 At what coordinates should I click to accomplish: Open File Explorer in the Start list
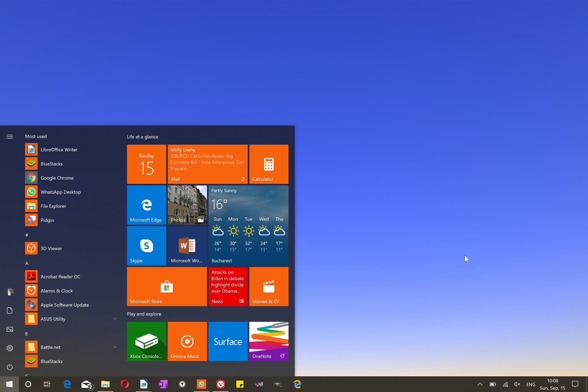click(72, 206)
